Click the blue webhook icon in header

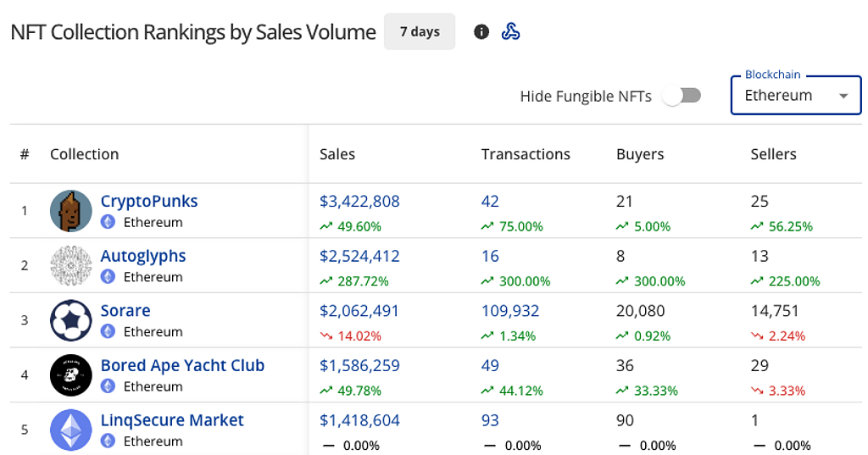coord(510,32)
